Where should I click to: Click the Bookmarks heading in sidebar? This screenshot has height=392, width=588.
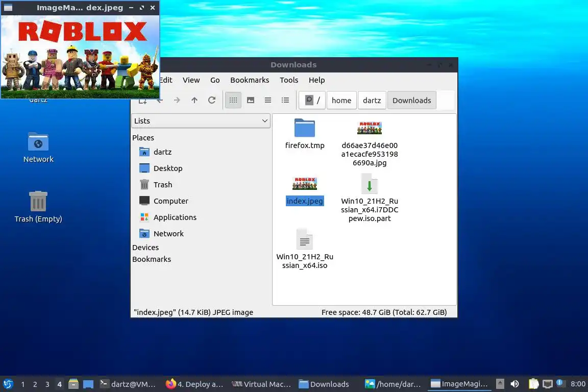point(152,259)
